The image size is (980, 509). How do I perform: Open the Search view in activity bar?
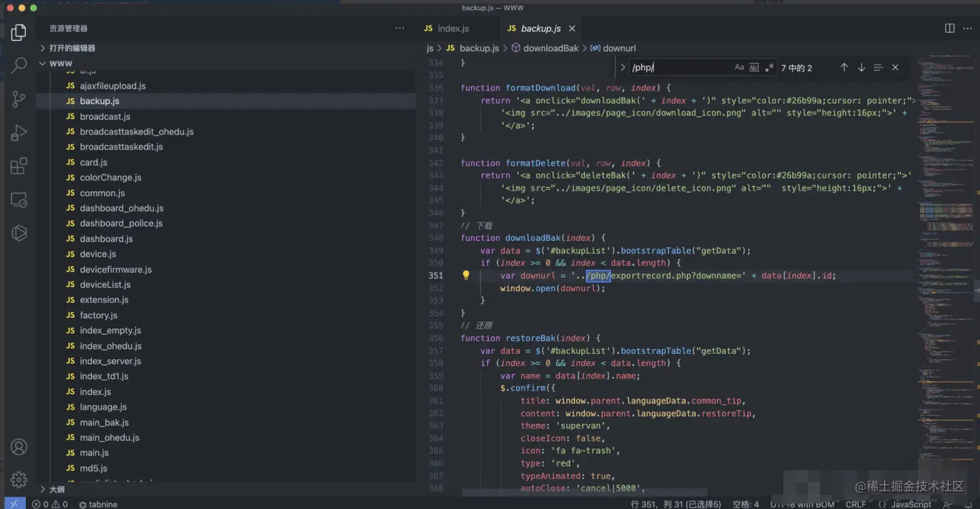(x=19, y=65)
